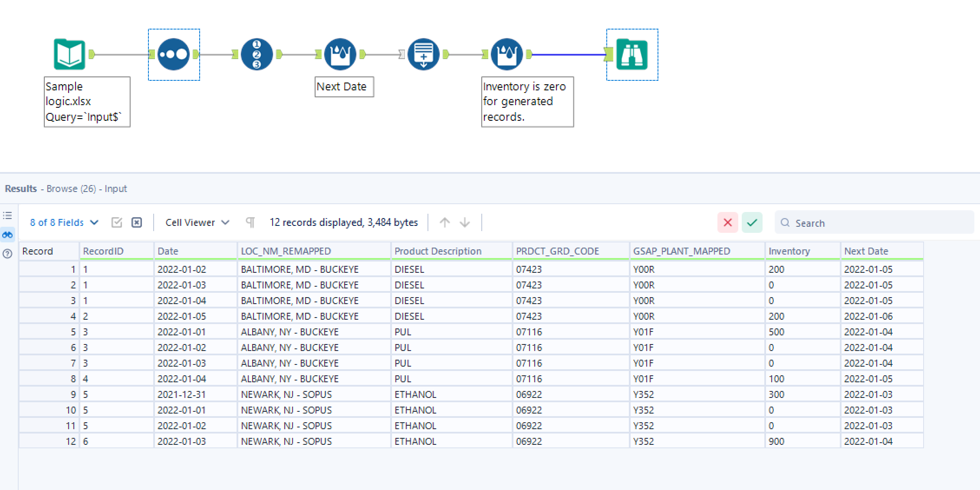Click the Inventory is zero formula tool

point(506,55)
